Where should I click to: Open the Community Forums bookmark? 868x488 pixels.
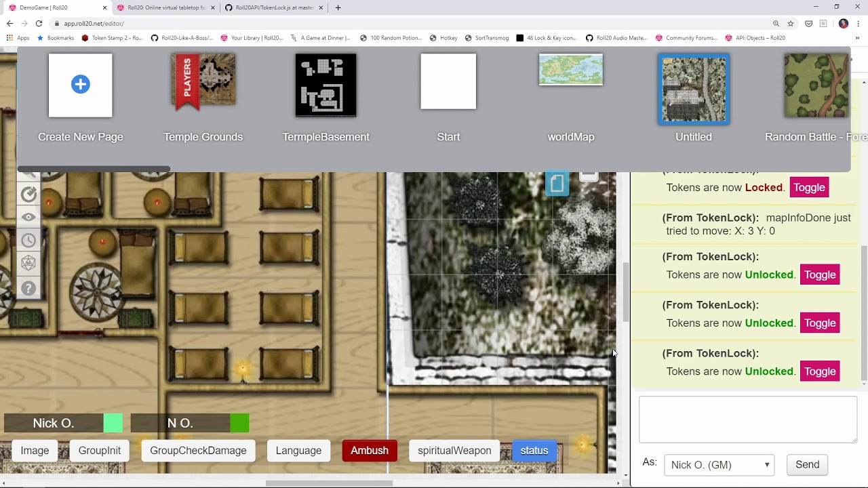(686, 38)
